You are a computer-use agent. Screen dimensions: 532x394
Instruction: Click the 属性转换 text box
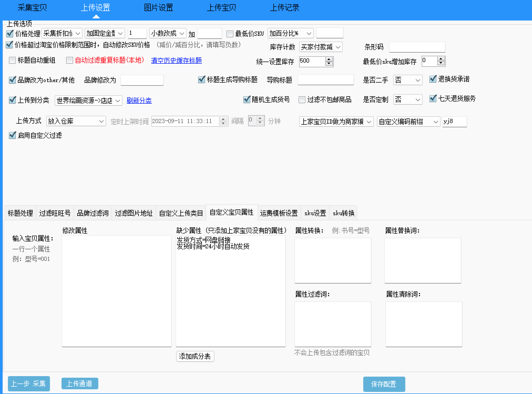(333, 261)
